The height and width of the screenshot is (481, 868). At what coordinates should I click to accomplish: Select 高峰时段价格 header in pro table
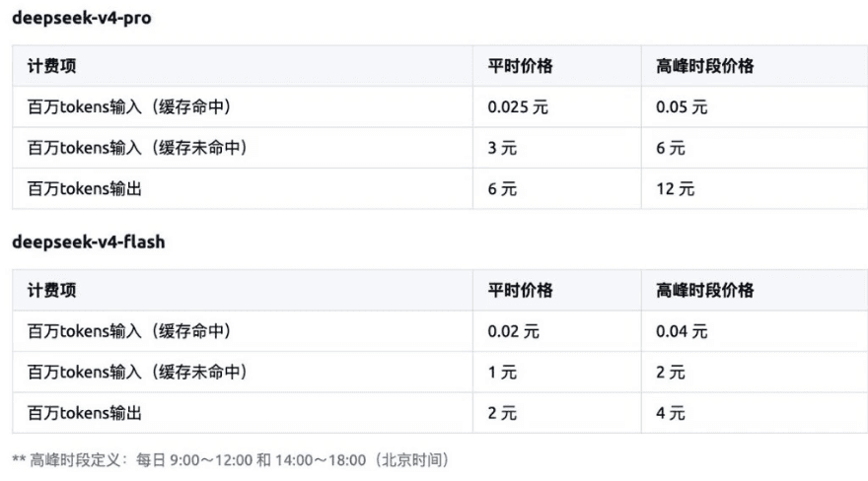pos(704,66)
